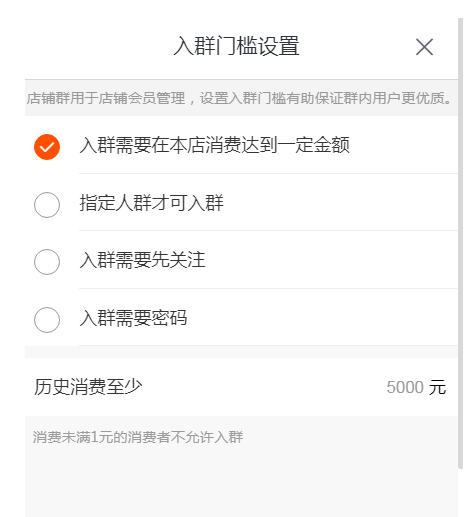Click the gray divider strip above 历史消费至少
The height and width of the screenshot is (517, 476).
click(241, 352)
